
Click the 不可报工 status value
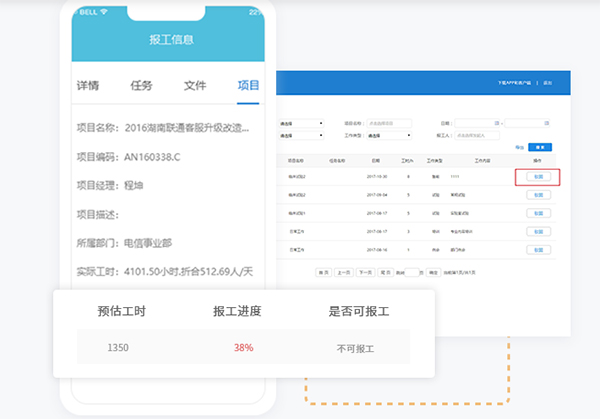pos(355,349)
